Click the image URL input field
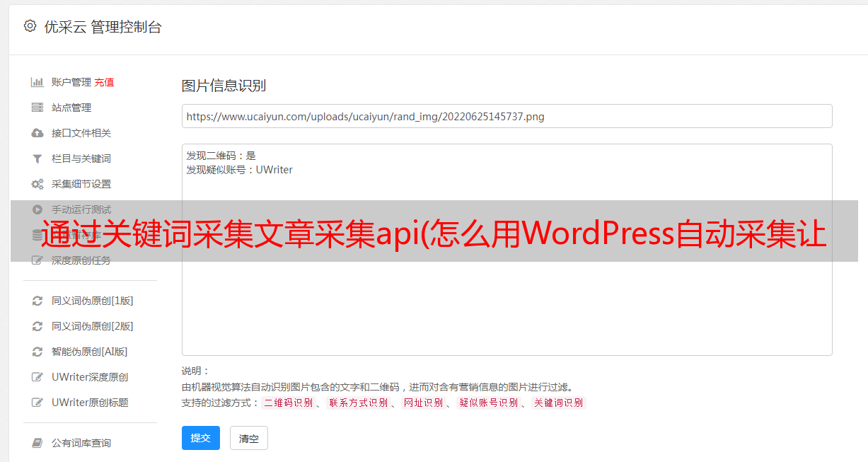This screenshot has width=868, height=462. [x=507, y=116]
